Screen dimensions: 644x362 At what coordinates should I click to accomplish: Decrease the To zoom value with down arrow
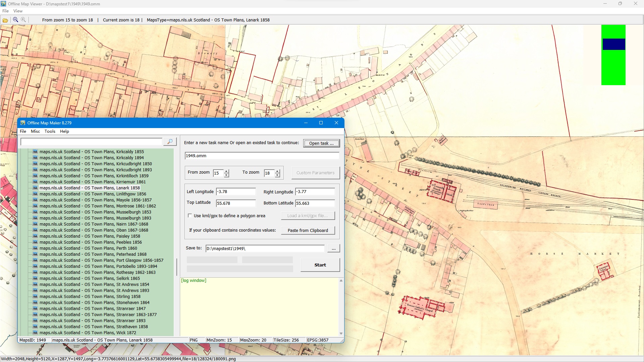[277, 175]
